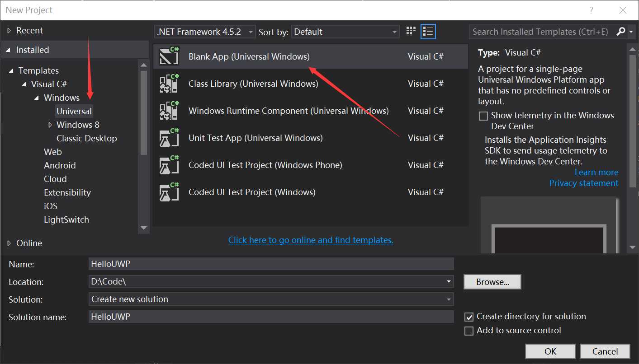The image size is (639, 364).
Task: Open the Privacy statement link
Action: pos(584,183)
